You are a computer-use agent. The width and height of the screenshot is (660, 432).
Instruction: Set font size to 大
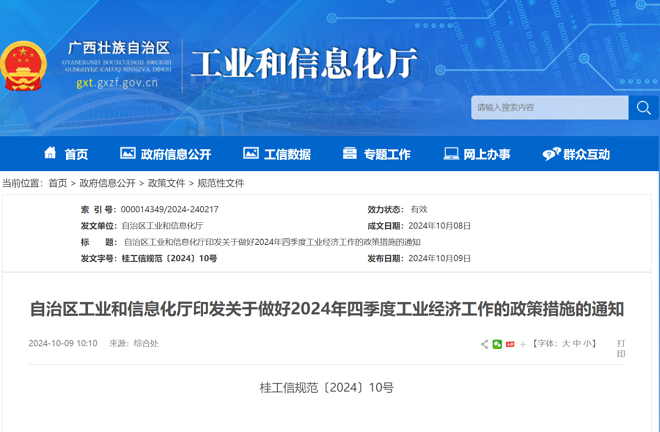[x=566, y=344]
